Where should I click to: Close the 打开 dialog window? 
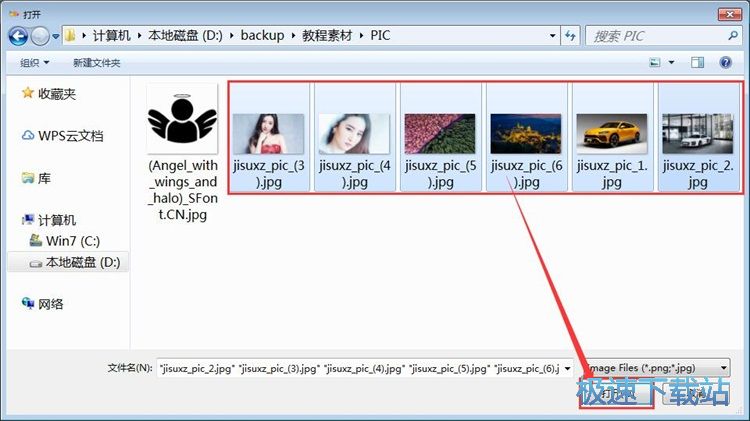click(x=730, y=14)
